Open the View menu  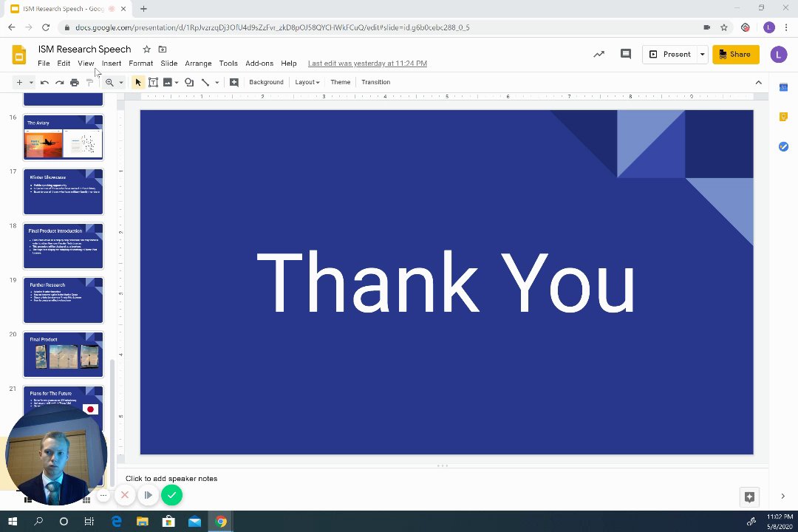click(86, 64)
